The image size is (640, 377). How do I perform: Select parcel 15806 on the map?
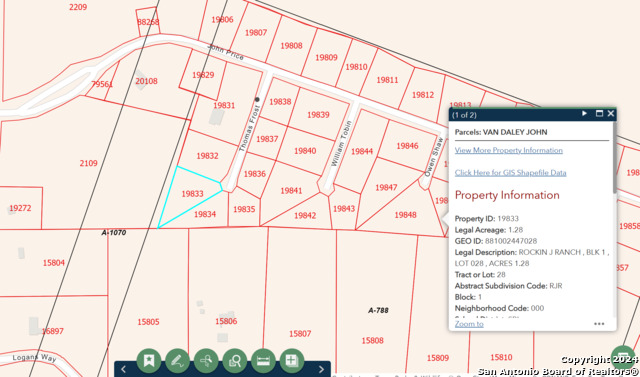[226, 321]
